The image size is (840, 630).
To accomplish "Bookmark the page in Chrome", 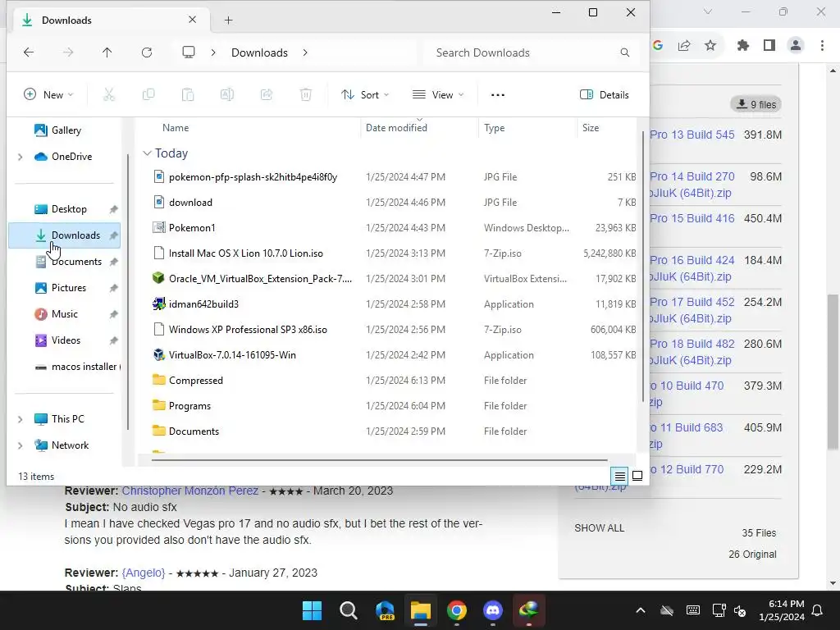I will pos(710,46).
